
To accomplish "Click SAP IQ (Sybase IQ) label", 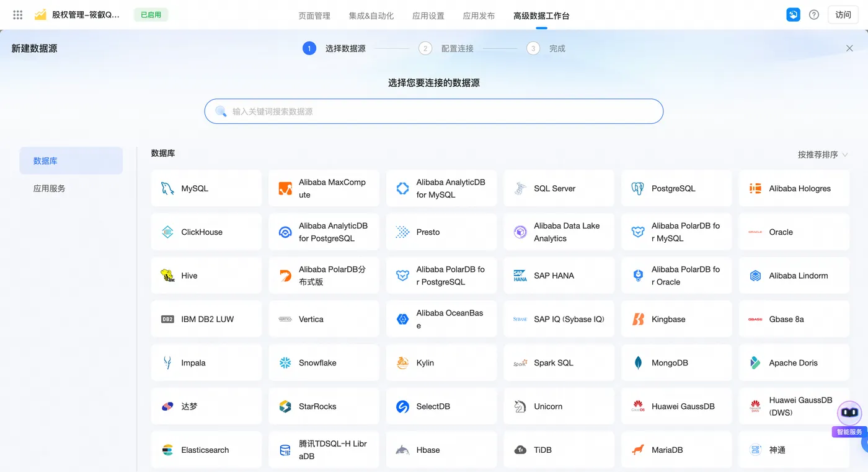I will coord(569,319).
